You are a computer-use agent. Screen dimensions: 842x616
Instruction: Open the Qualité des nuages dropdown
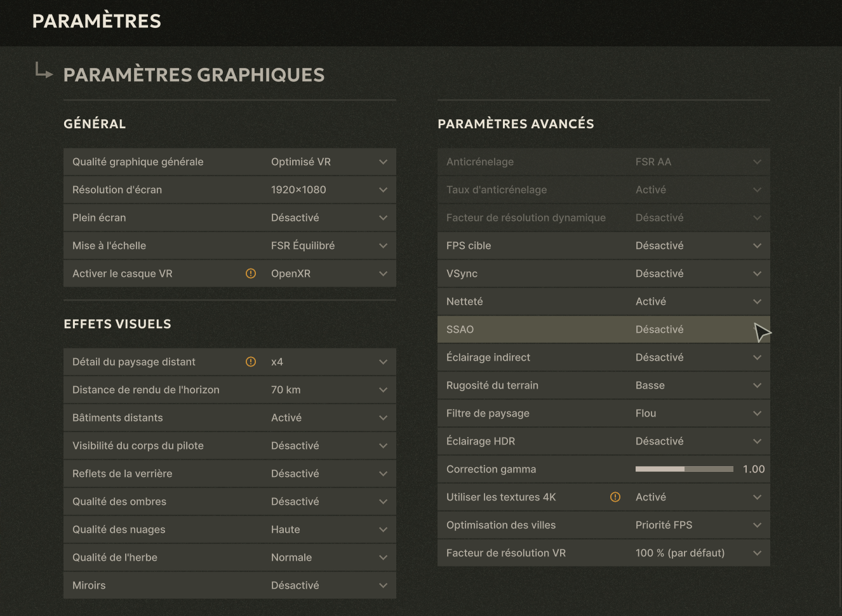(230, 530)
